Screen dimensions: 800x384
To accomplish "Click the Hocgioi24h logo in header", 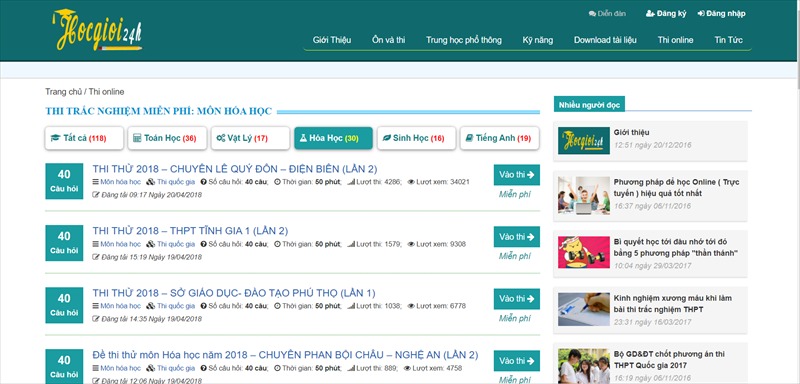I will [97, 30].
